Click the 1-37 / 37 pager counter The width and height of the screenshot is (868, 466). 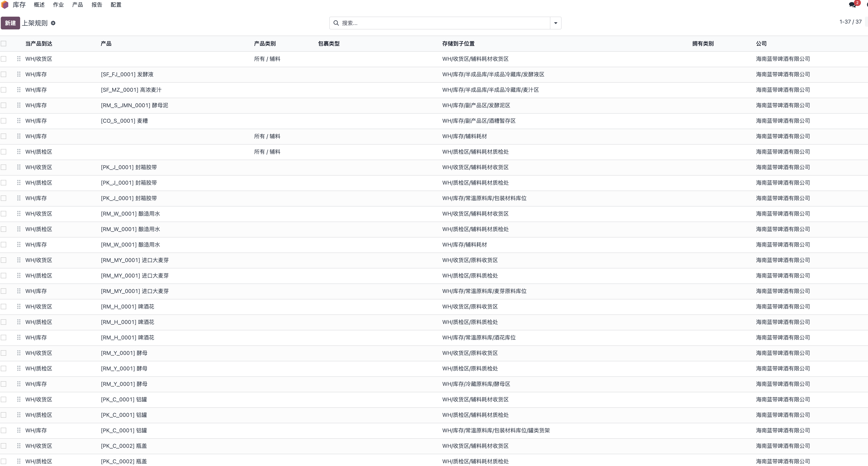pos(850,21)
